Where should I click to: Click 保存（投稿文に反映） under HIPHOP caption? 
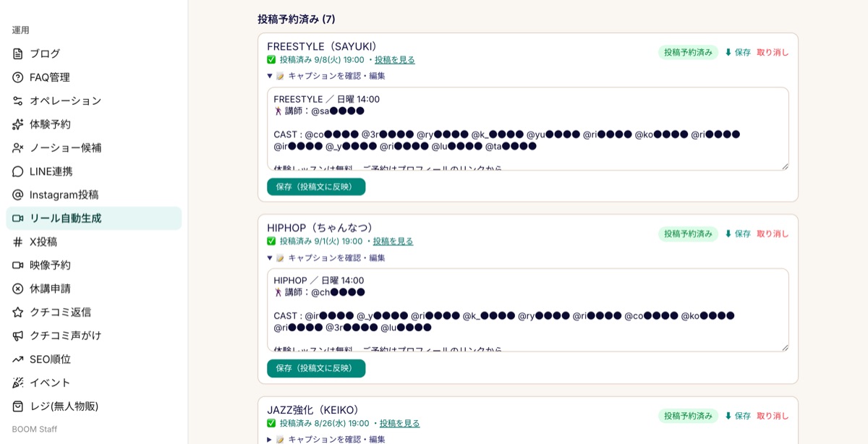(x=316, y=368)
